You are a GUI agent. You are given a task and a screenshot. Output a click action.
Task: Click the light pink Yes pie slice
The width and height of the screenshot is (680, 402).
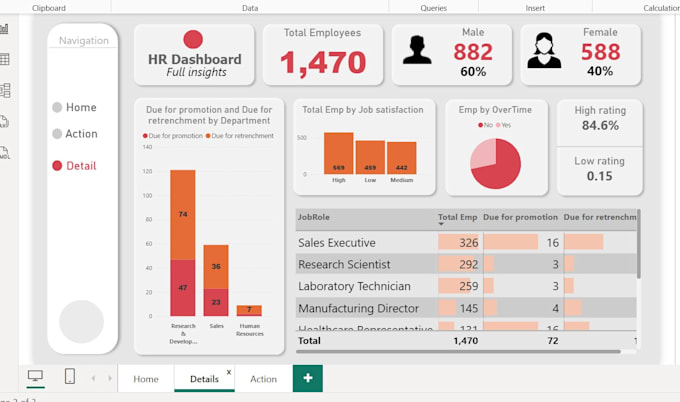[x=483, y=153]
